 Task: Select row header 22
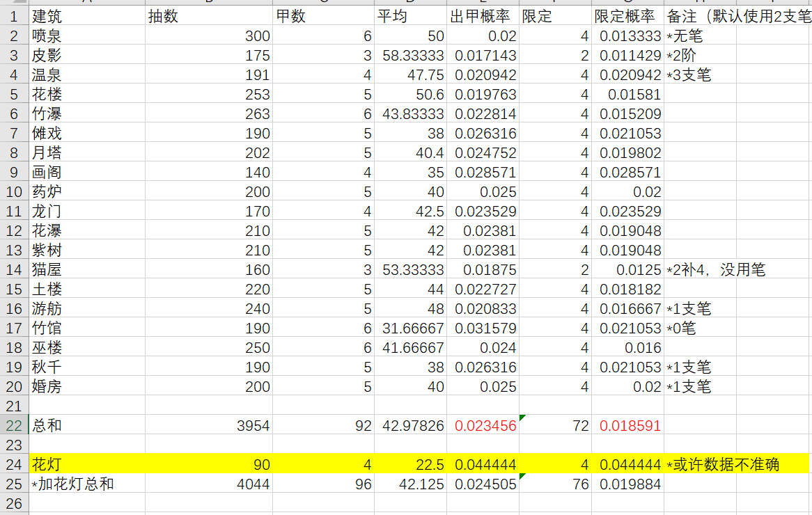coord(14,425)
